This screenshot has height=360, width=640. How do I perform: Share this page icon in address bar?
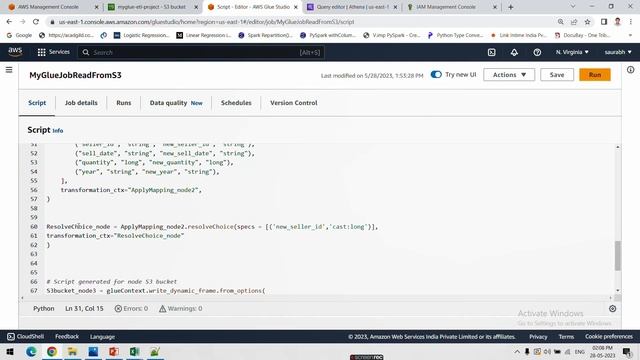[x=574, y=22]
